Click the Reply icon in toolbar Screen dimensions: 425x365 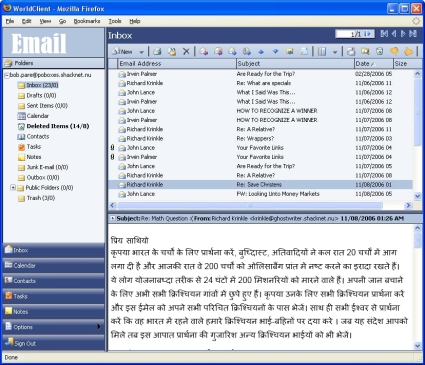pos(203,51)
